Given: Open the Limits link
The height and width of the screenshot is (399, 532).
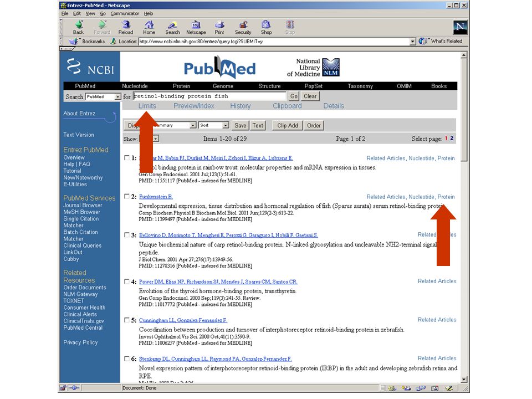Looking at the screenshot, I should pyautogui.click(x=147, y=106).
